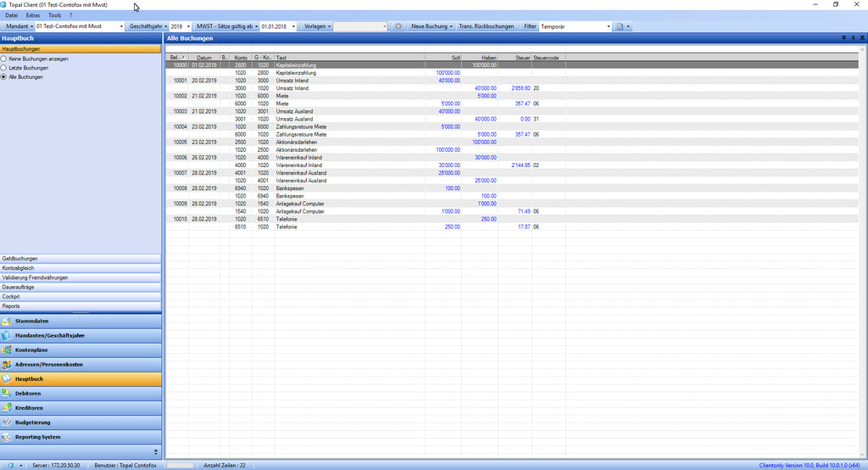Click the Trans. Rückbuchungen button

pyautogui.click(x=487, y=26)
